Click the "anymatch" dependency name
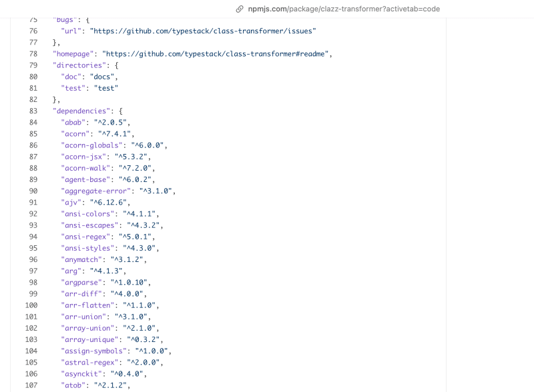 click(81, 259)
